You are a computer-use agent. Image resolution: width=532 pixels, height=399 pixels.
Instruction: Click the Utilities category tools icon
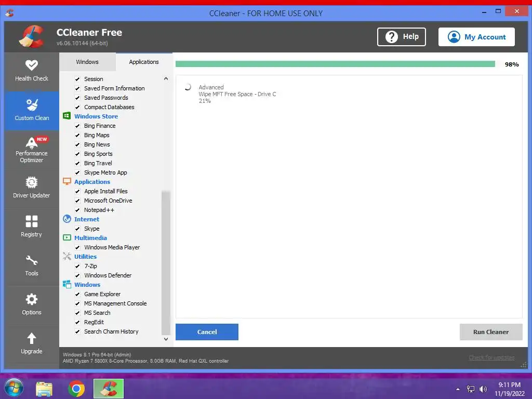coord(67,257)
